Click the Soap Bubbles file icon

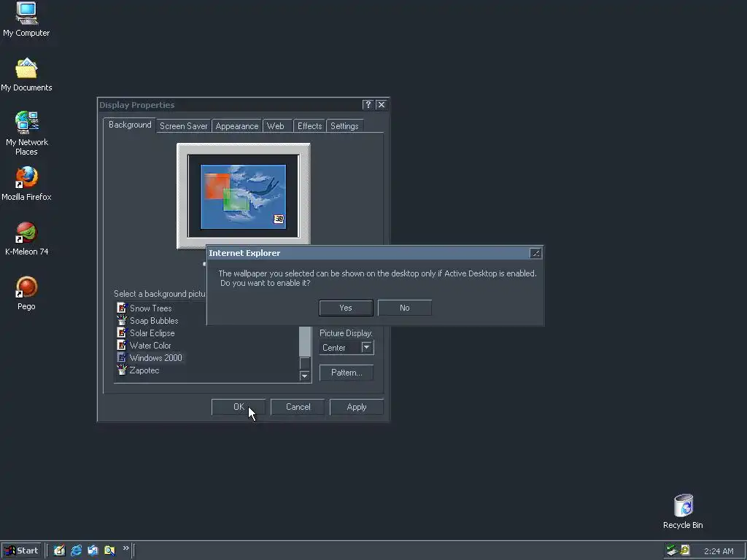pos(122,320)
